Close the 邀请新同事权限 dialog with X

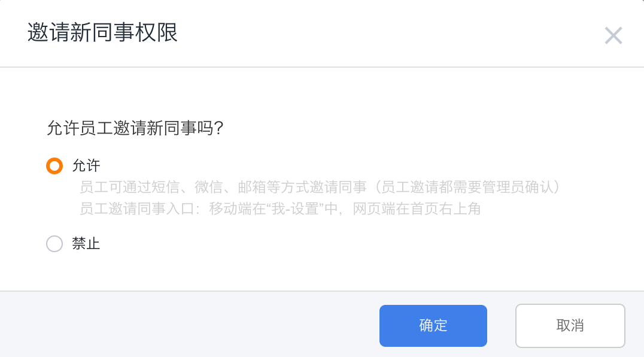[613, 35]
